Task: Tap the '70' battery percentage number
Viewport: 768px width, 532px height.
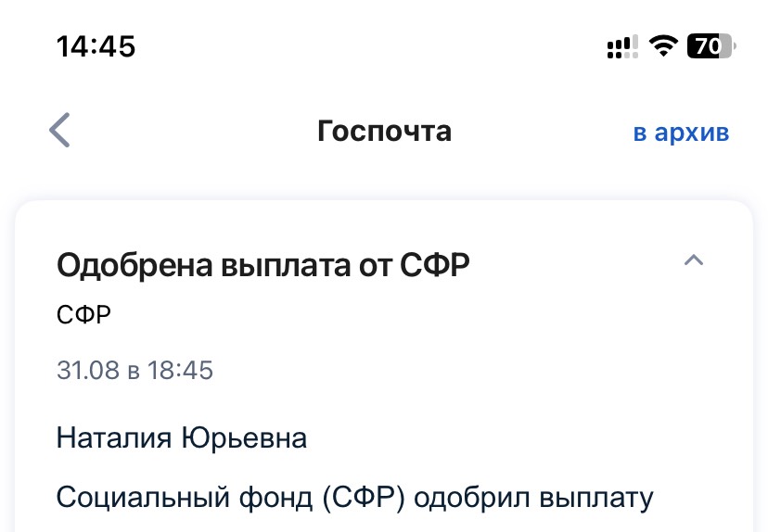Action: click(x=708, y=46)
